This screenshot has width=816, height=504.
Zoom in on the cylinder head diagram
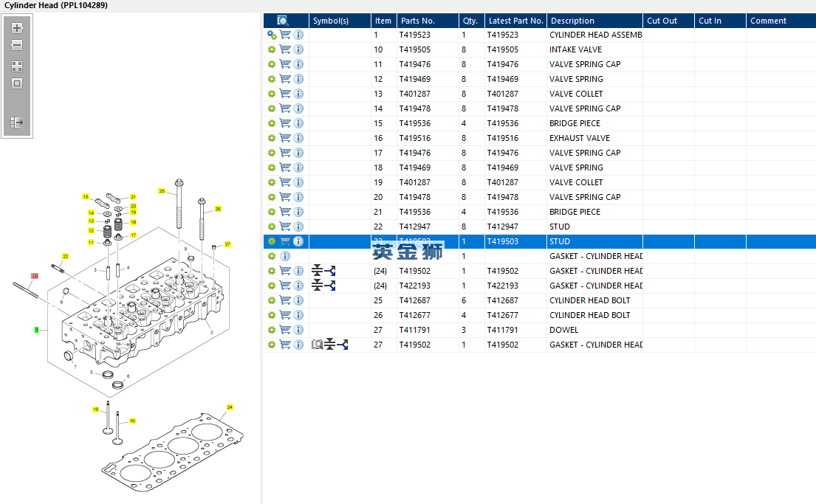pyautogui.click(x=17, y=28)
